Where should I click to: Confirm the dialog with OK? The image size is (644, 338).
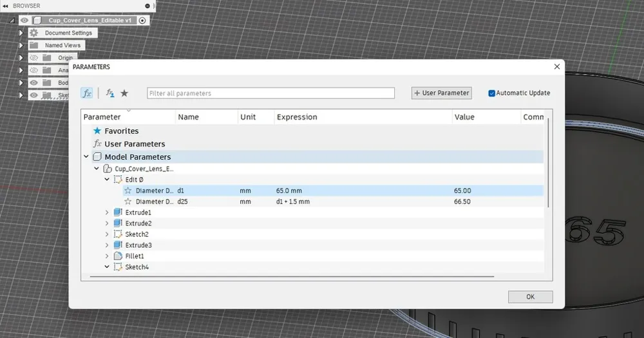(x=530, y=297)
